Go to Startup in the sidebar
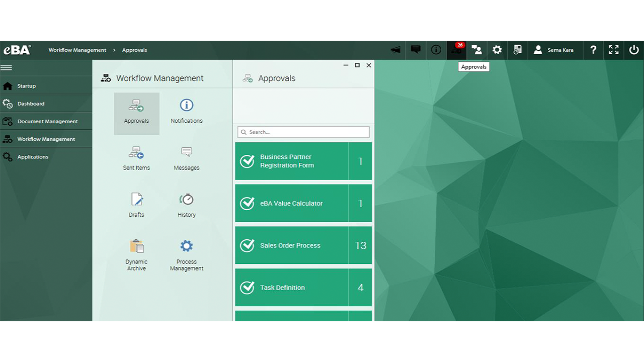Viewport: 644px width, 362px height. tap(46, 86)
